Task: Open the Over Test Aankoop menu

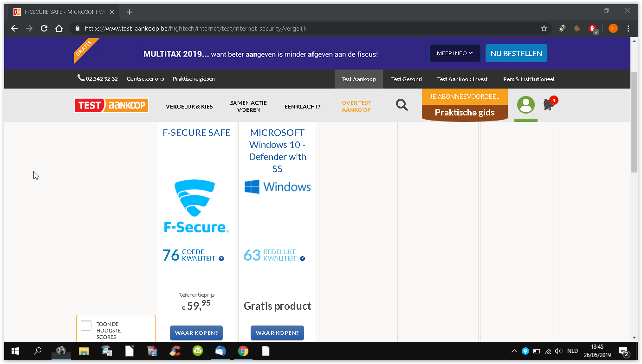Action: [x=356, y=106]
